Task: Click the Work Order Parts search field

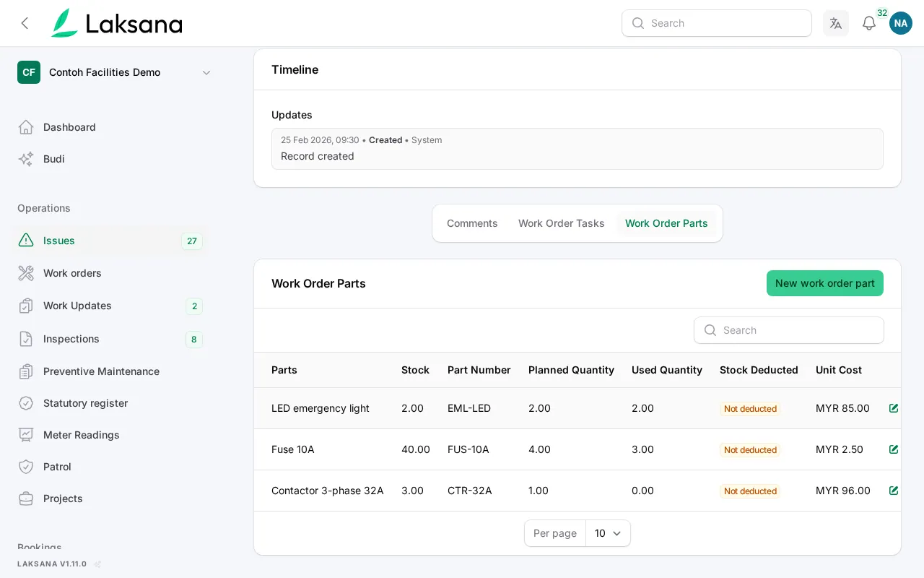Action: (789, 330)
